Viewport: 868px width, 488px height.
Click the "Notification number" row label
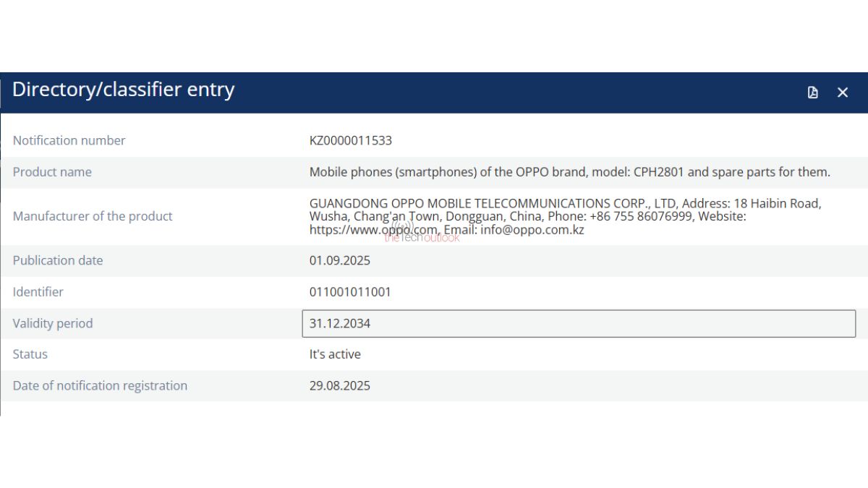coord(69,140)
